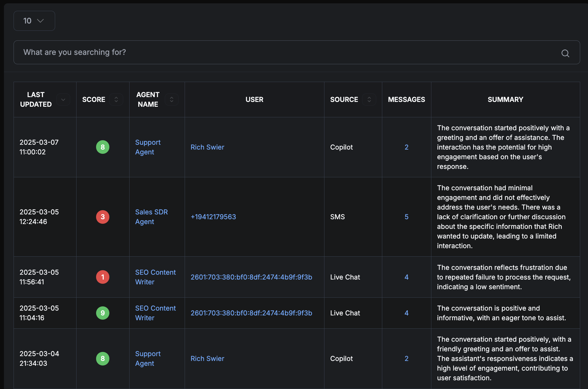Click the red score 1 badge

[x=103, y=277]
